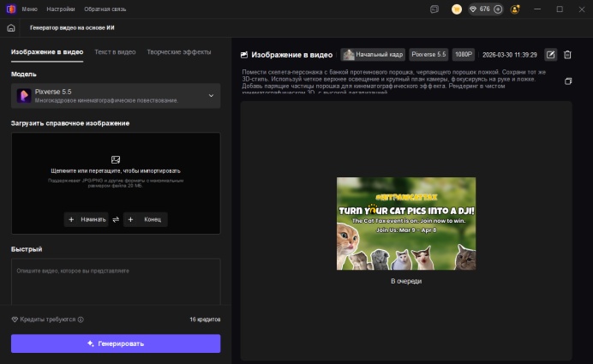593x364 pixels.
Task: Switch to the Творческие эффекты tab
Action: pos(178,52)
